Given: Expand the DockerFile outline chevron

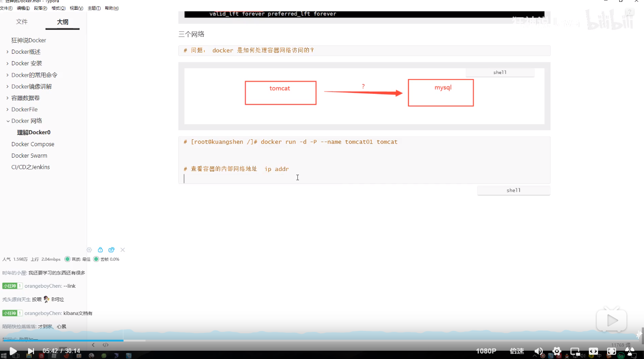Looking at the screenshot, I should point(7,109).
